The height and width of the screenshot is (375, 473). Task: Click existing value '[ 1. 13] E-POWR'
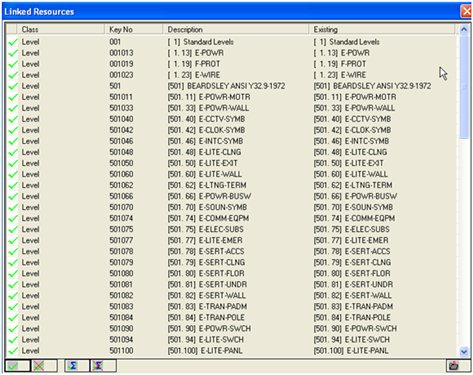(342, 53)
